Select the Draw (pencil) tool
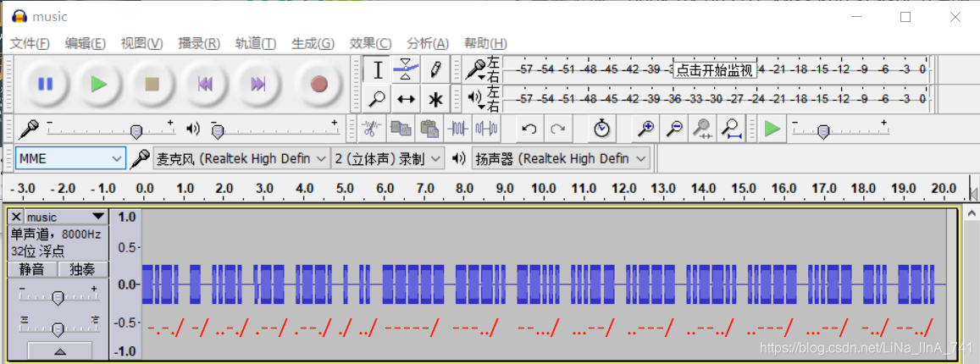The image size is (980, 364). coord(435,70)
